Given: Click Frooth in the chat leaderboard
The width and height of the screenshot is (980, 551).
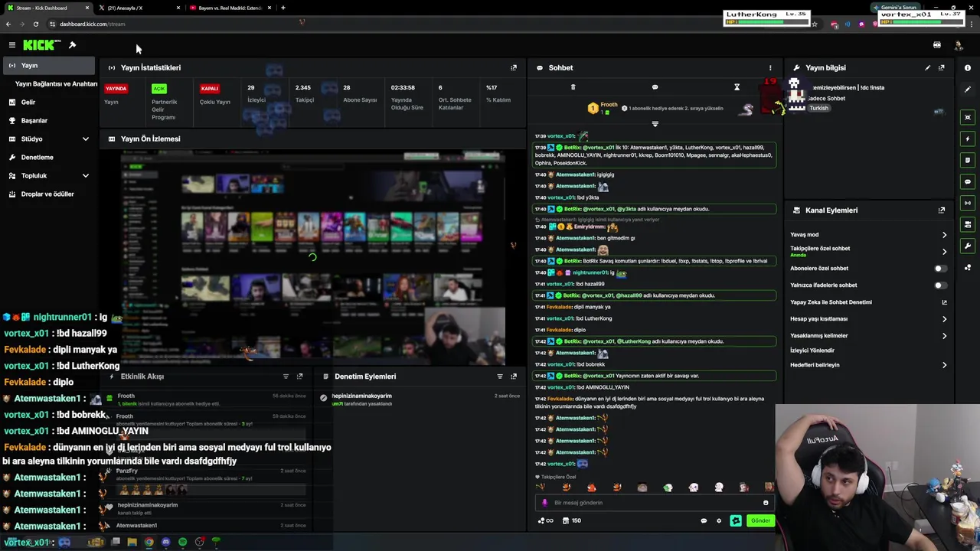Looking at the screenshot, I should click(609, 105).
